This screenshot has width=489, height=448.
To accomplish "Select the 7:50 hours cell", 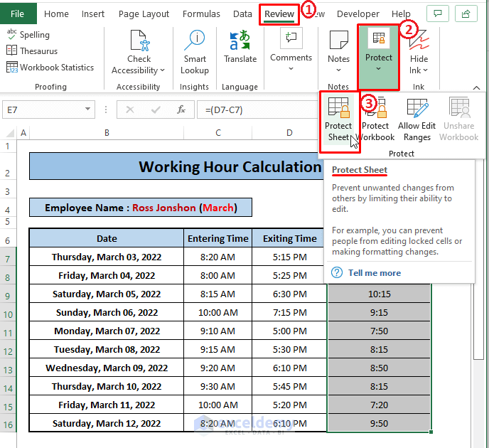I will click(380, 331).
